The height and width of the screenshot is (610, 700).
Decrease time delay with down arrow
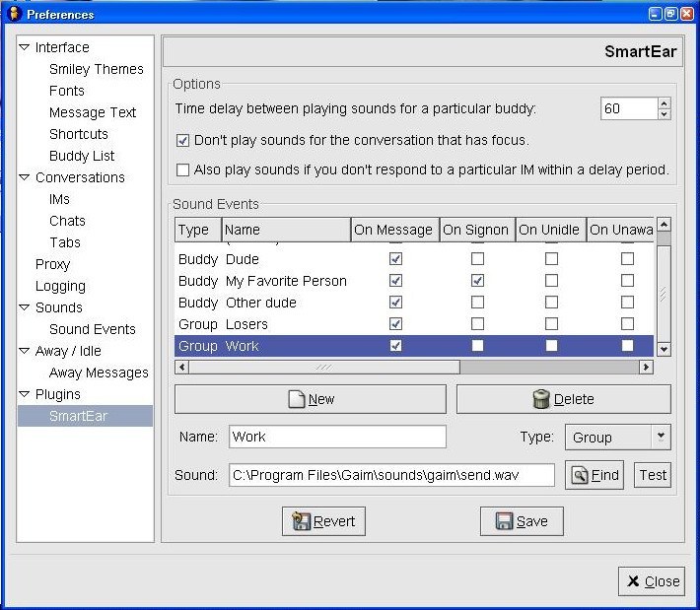pyautogui.click(x=665, y=114)
